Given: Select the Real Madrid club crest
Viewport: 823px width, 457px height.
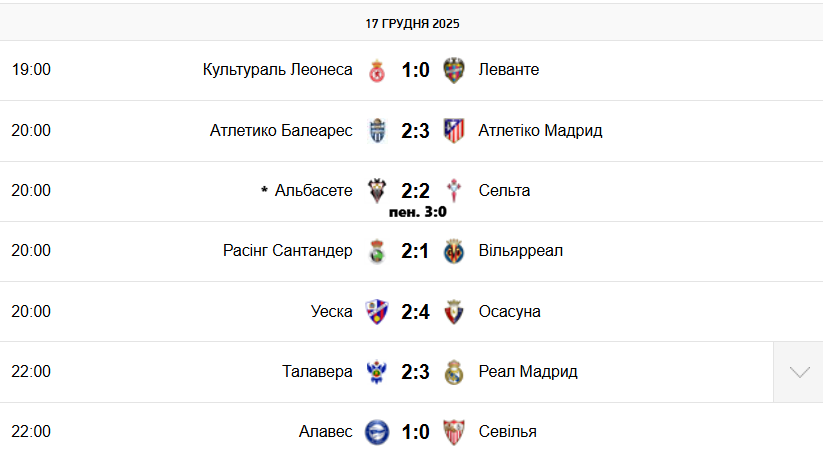Looking at the screenshot, I should click(x=454, y=371).
